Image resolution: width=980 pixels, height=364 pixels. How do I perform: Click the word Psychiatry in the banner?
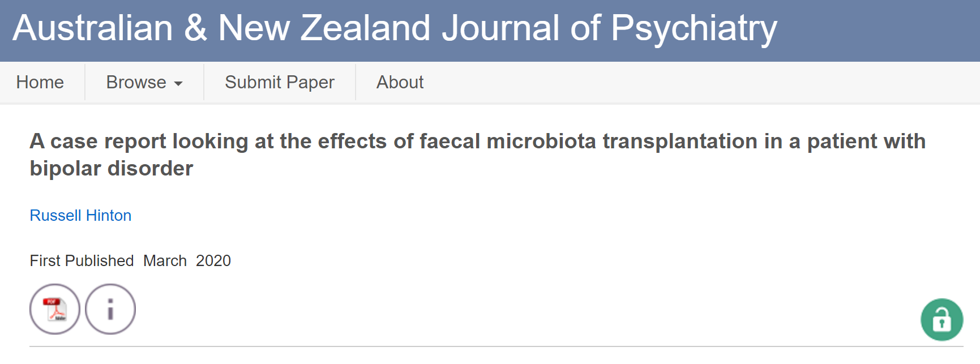click(694, 28)
